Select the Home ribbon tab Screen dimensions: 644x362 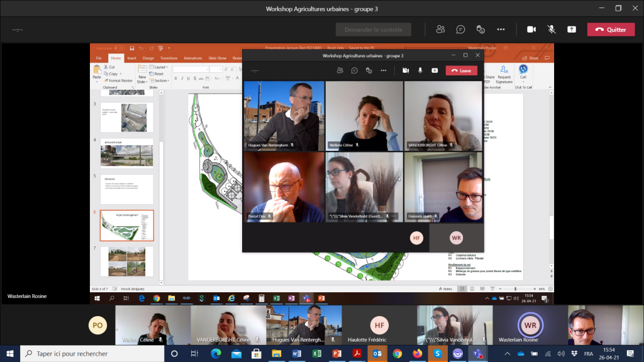(116, 58)
